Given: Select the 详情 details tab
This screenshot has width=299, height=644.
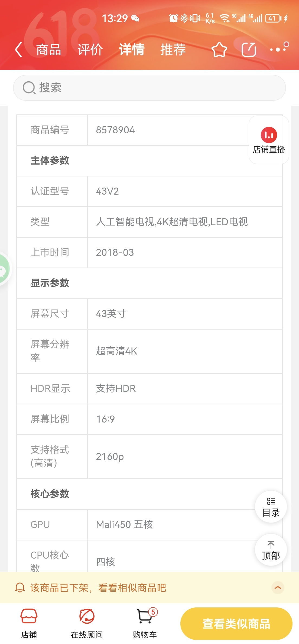Looking at the screenshot, I should (x=132, y=50).
